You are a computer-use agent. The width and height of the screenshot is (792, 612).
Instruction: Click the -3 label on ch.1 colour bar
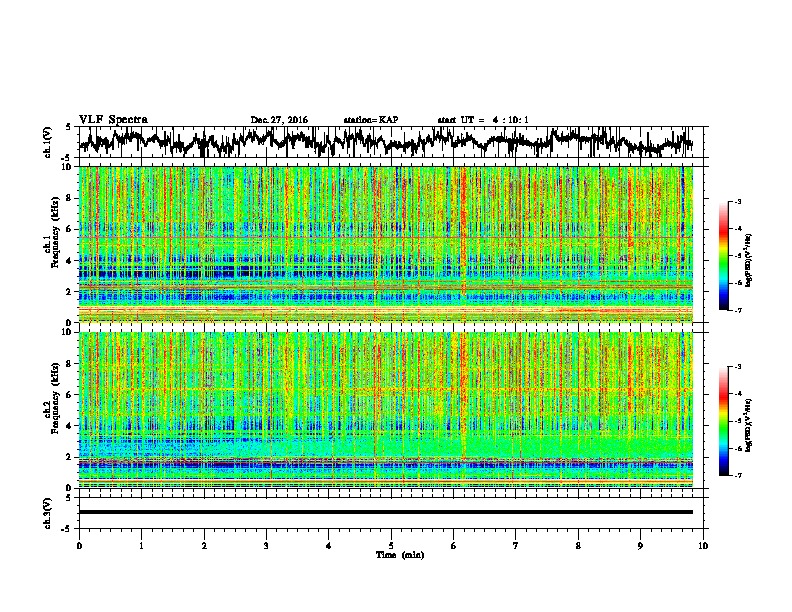(738, 201)
